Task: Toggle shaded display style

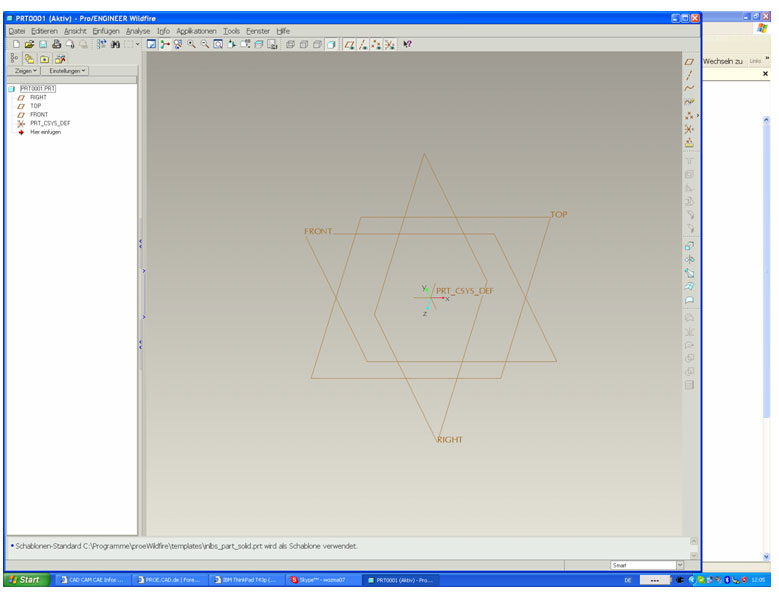Action: [x=331, y=44]
